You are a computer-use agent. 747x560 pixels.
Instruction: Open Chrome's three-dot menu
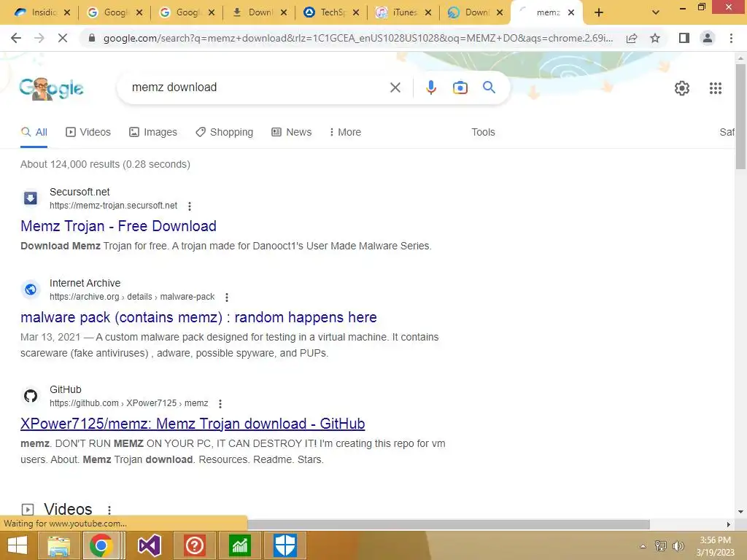(x=731, y=38)
